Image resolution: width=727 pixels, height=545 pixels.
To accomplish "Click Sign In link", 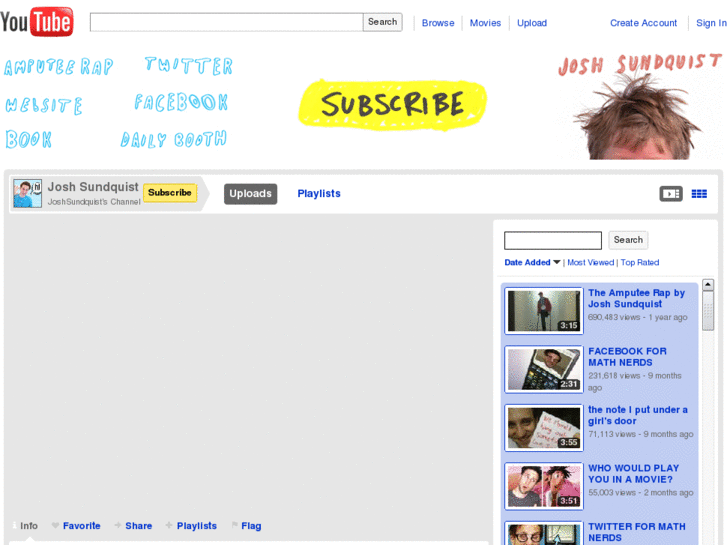I will pos(711,23).
